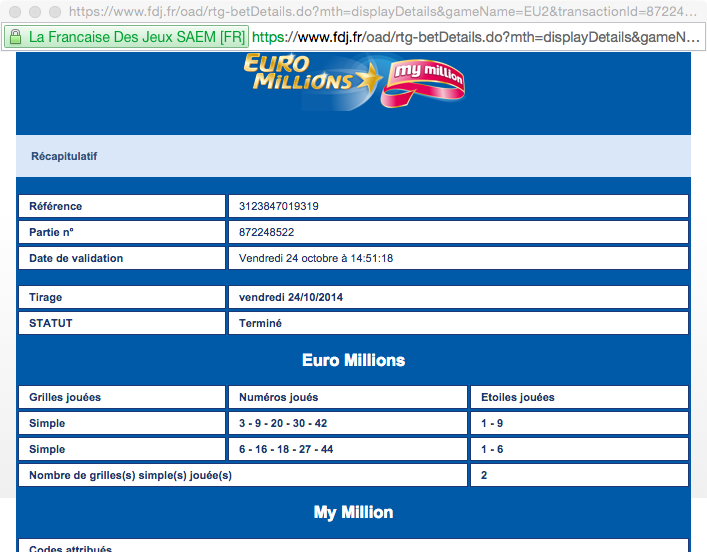Click the green zoom window button
This screenshot has width=707, height=552.
(55, 12)
